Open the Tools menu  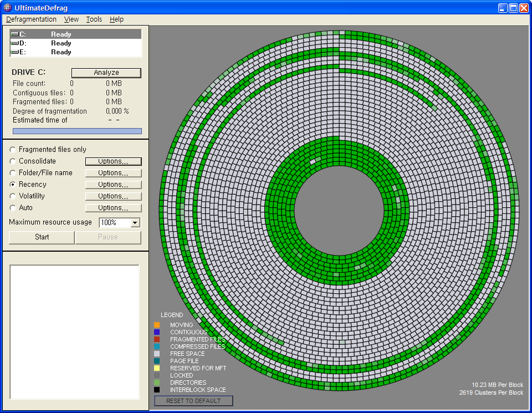point(94,19)
